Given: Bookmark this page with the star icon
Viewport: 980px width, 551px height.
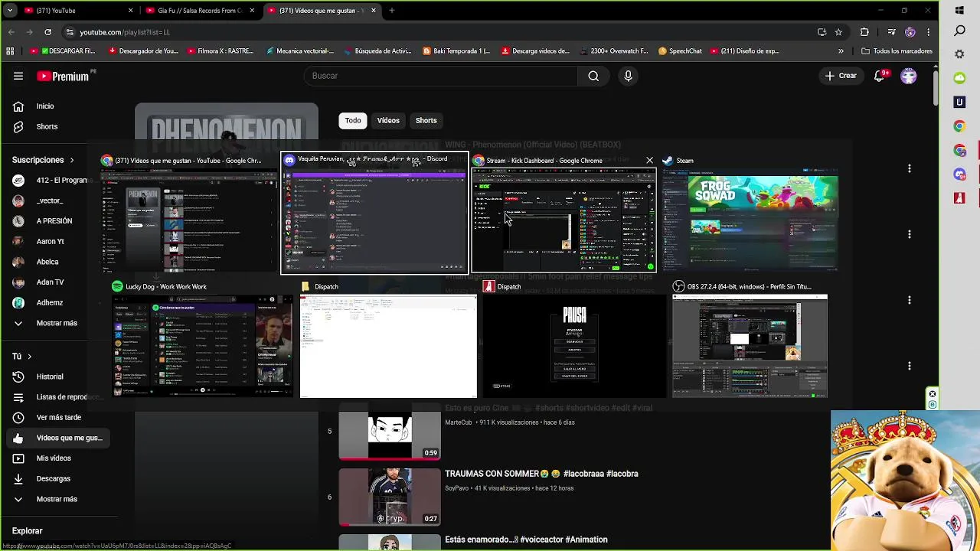Looking at the screenshot, I should coord(839,32).
